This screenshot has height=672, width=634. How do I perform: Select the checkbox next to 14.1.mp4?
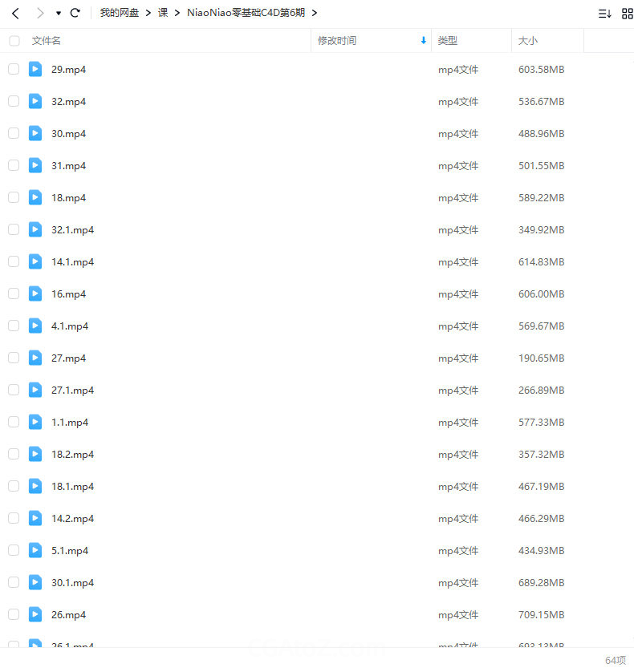pyautogui.click(x=14, y=261)
